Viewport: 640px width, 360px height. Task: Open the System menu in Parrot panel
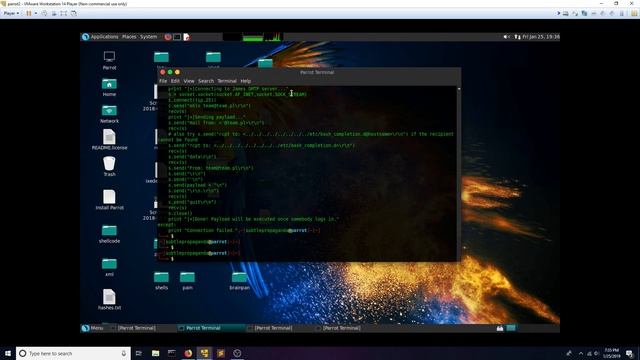point(149,37)
